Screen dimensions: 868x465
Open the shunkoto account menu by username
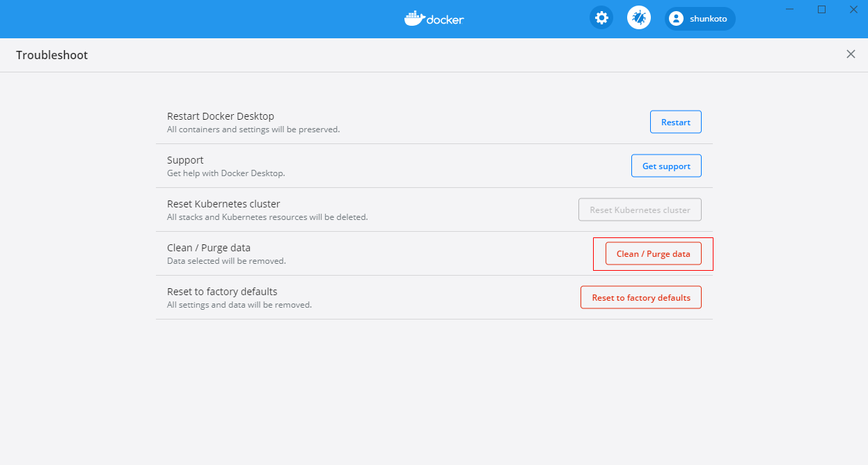pyautogui.click(x=708, y=19)
